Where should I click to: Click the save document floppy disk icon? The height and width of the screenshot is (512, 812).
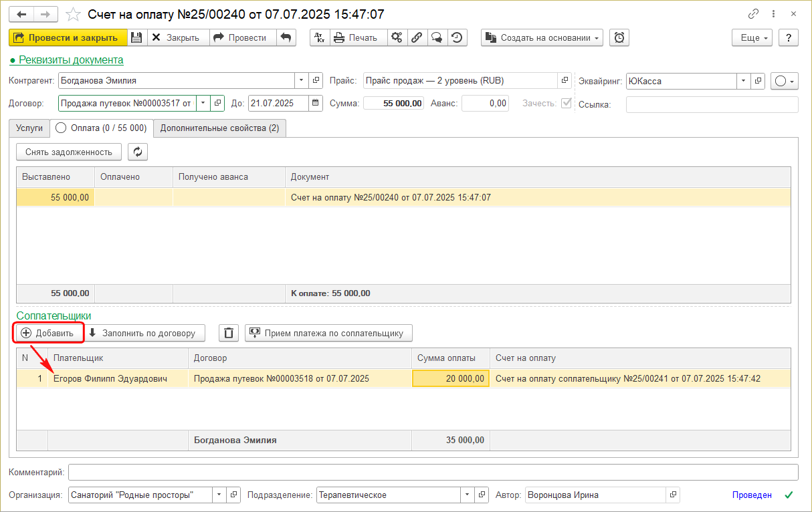click(x=136, y=38)
